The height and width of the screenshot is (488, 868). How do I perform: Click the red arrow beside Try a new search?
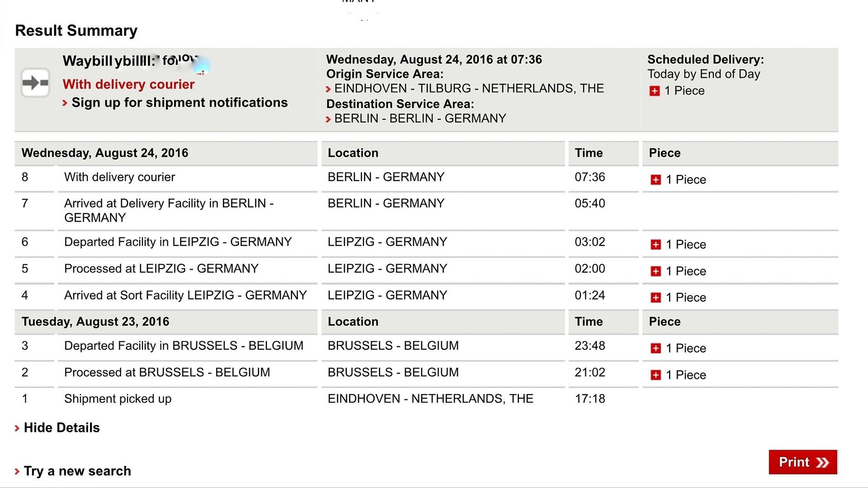pos(17,472)
